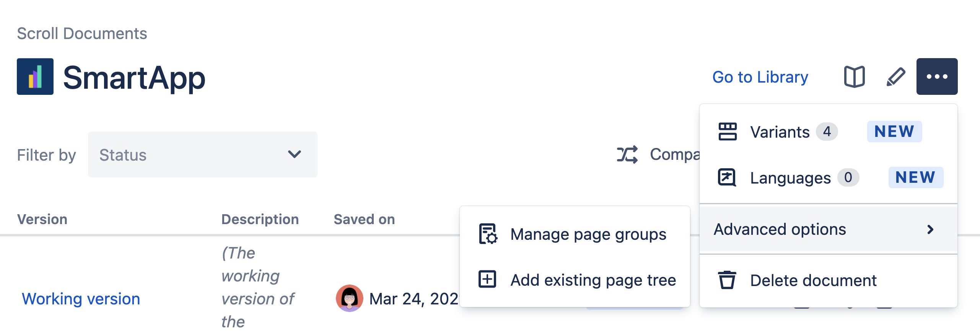
Task: Click the user avatar beside saved date
Action: click(x=349, y=298)
